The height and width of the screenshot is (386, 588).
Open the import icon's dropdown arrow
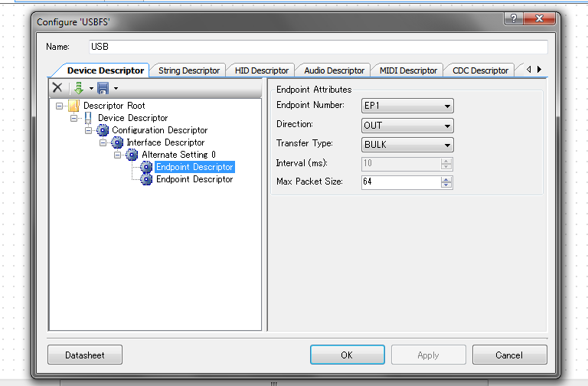pos(91,89)
